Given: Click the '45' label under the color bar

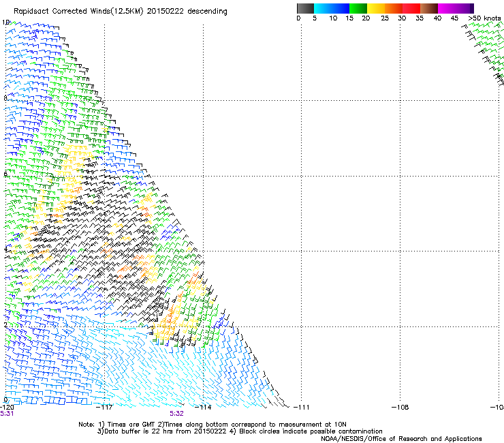Looking at the screenshot, I should click(454, 18).
